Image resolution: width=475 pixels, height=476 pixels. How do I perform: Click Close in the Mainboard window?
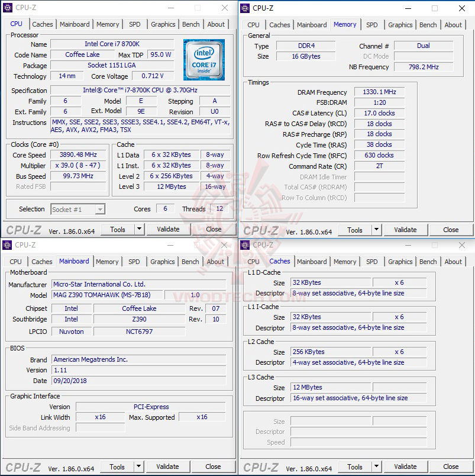[213, 467]
